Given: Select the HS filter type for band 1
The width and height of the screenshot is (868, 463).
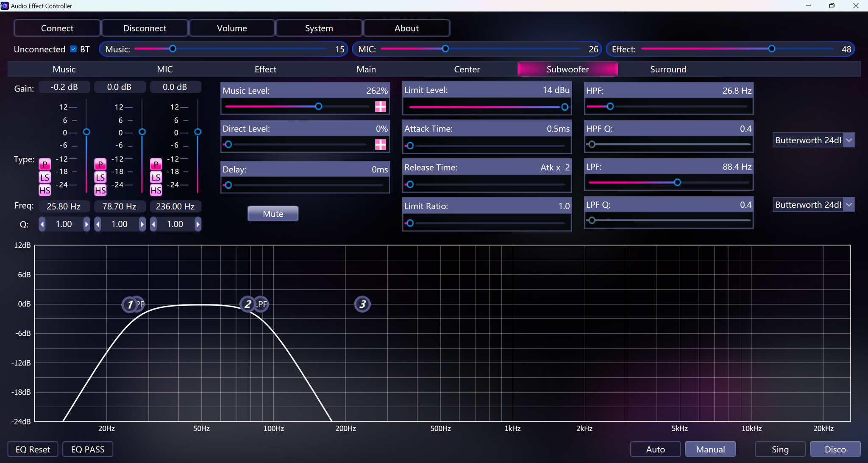Looking at the screenshot, I should 45,190.
